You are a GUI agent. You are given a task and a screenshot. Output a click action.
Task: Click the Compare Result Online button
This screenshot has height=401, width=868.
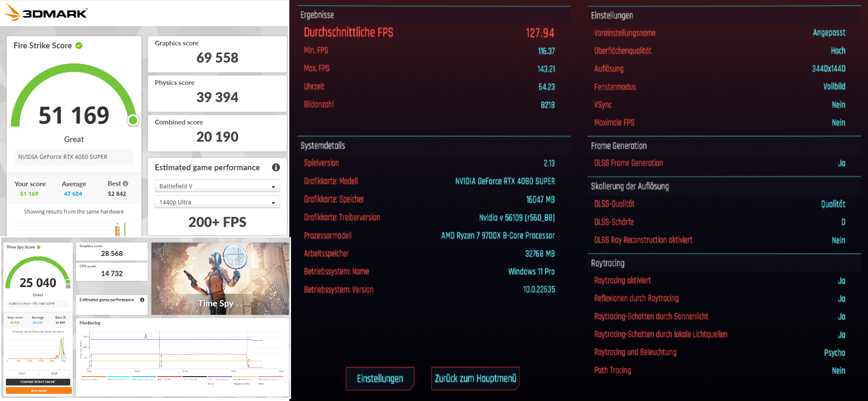pos(39,382)
